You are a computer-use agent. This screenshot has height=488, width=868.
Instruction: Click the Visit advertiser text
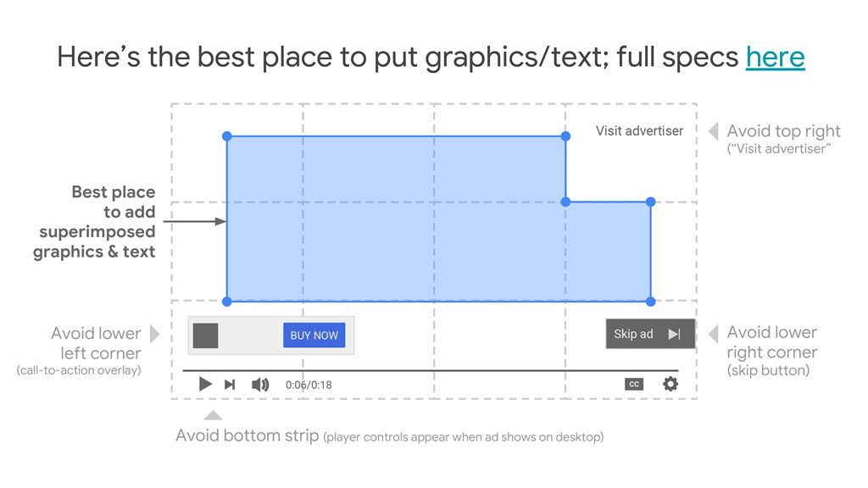(639, 130)
